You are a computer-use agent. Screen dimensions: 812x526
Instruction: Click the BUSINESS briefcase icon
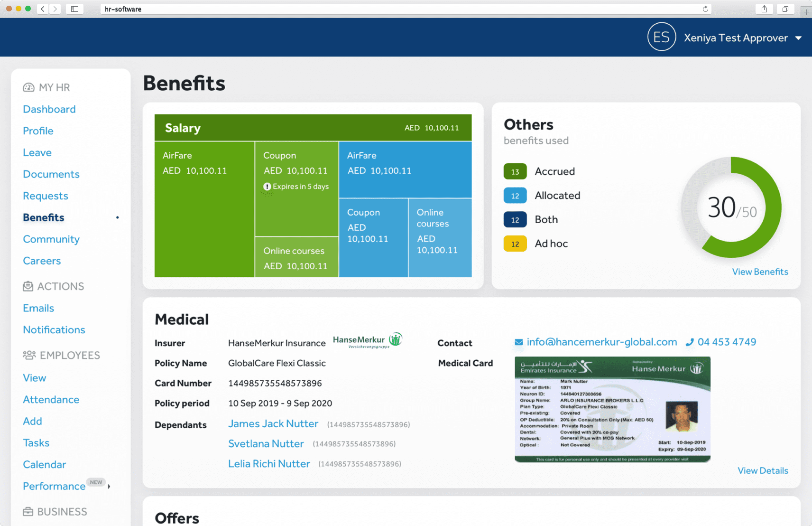[28, 511]
